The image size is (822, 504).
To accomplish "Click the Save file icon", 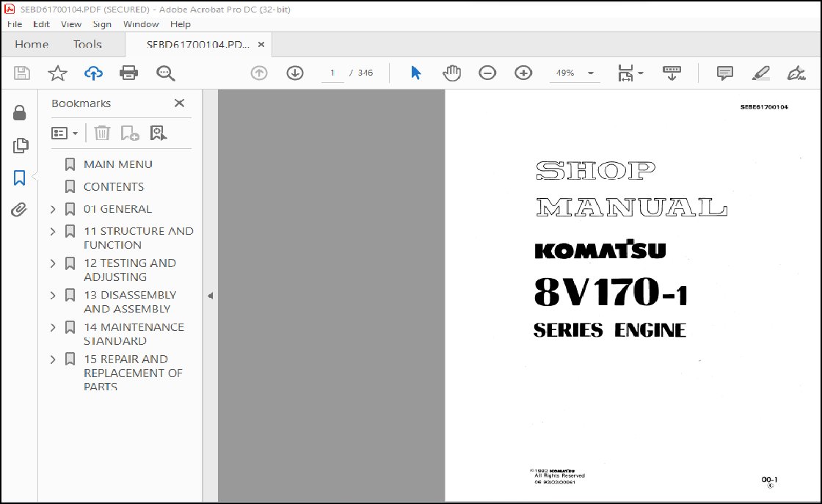I will coord(21,73).
